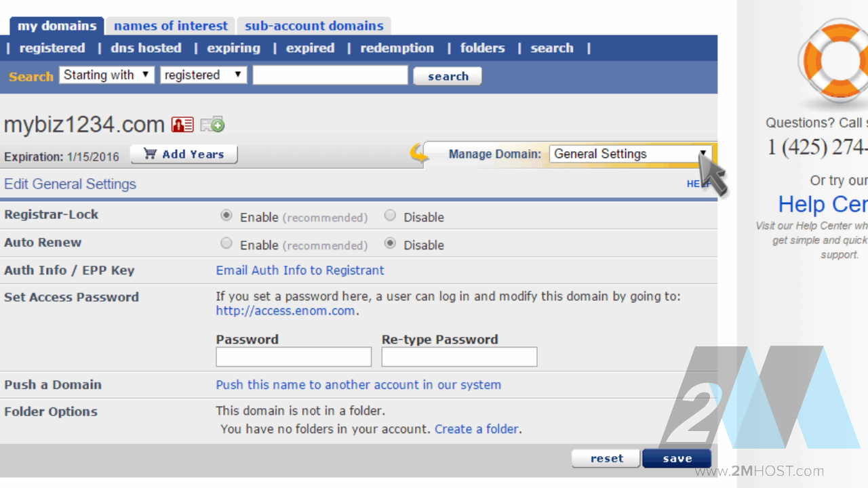Select Disable for Auto Renew
The height and width of the screenshot is (488, 868).
(390, 243)
